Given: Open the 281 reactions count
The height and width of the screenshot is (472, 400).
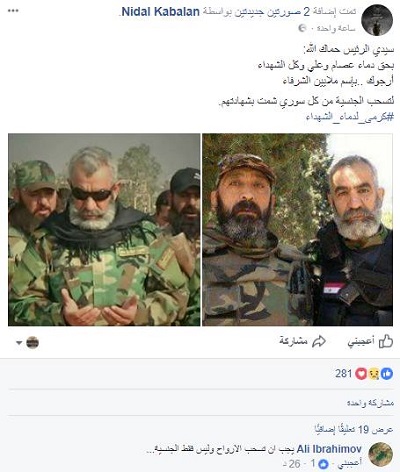Looking at the screenshot, I should tap(344, 374).
